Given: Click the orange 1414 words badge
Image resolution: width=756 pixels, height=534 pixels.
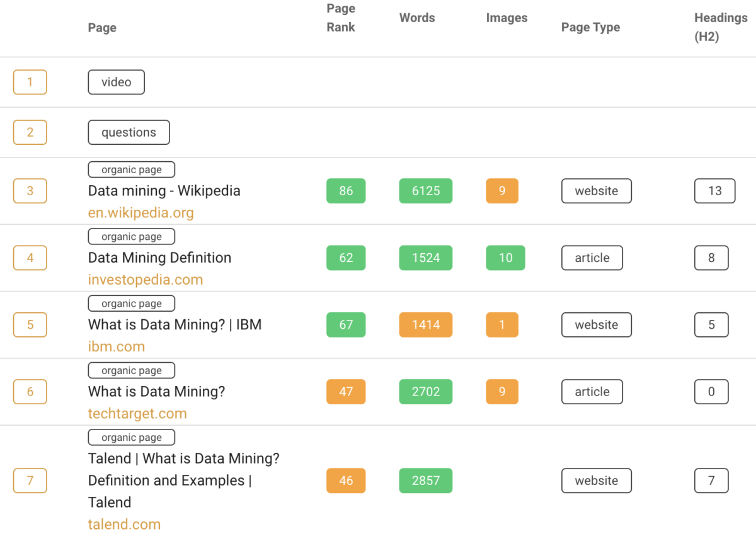Looking at the screenshot, I should pyautogui.click(x=425, y=325).
